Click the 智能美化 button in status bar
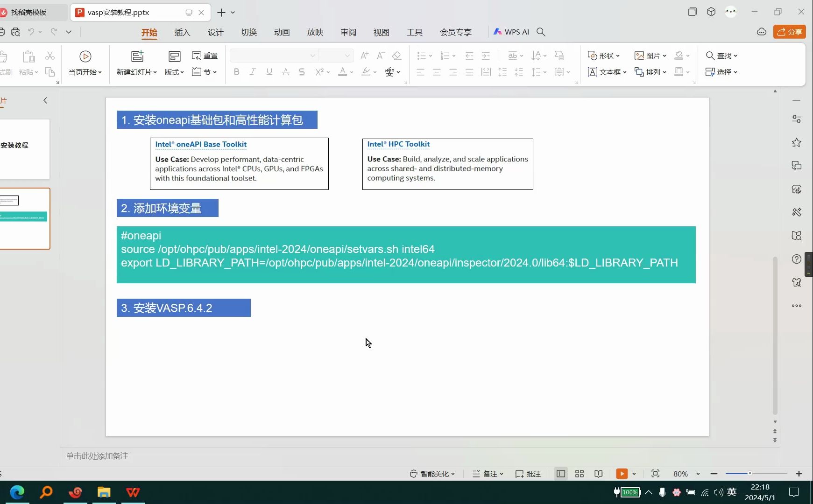 [x=432, y=474]
